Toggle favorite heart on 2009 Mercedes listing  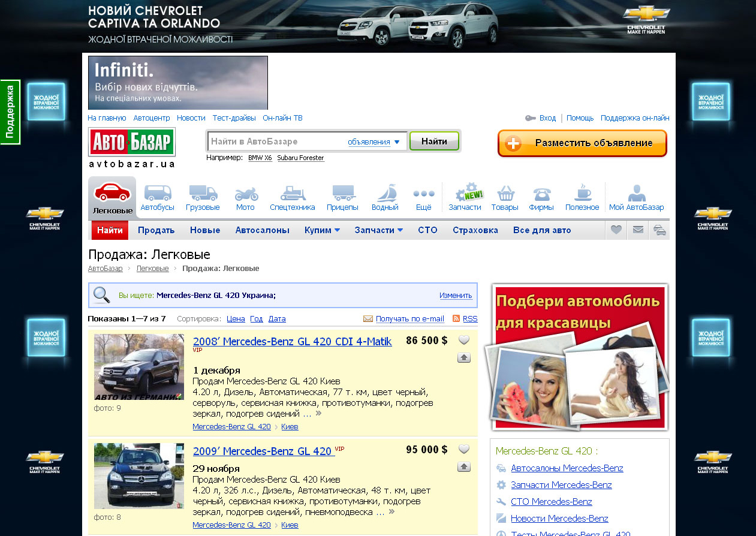pos(464,449)
